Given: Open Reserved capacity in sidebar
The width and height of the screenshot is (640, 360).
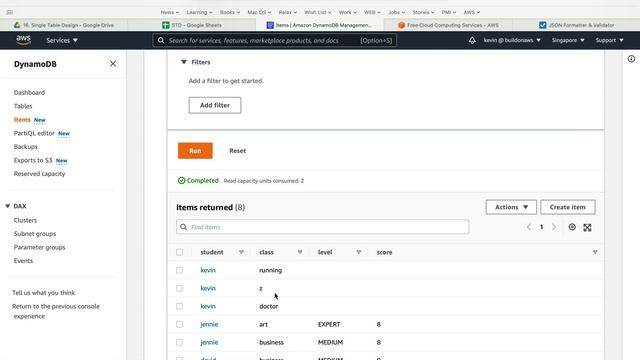Looking at the screenshot, I should pyautogui.click(x=40, y=173).
